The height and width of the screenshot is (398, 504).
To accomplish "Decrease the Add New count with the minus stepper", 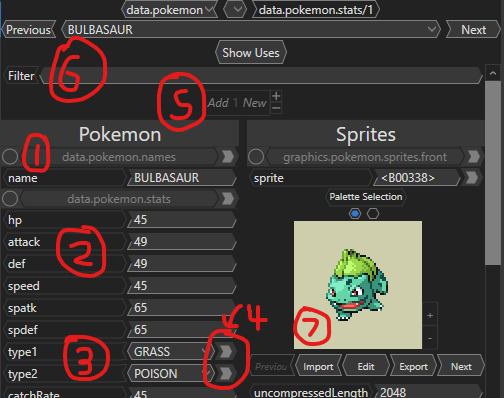I will pos(276,108).
